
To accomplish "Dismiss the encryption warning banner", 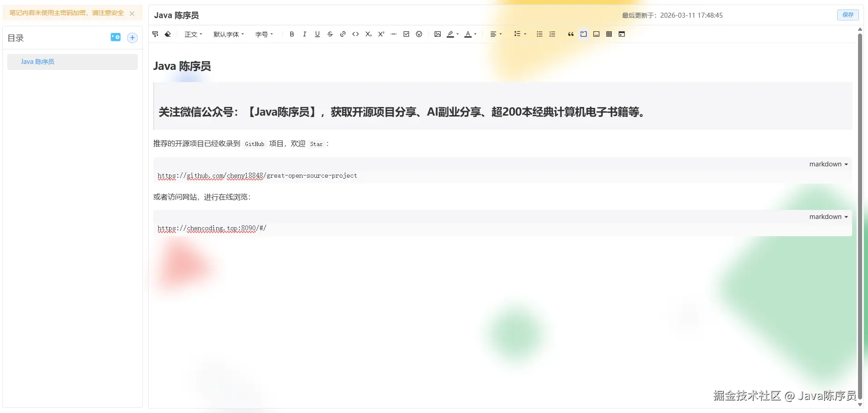I will [x=132, y=14].
